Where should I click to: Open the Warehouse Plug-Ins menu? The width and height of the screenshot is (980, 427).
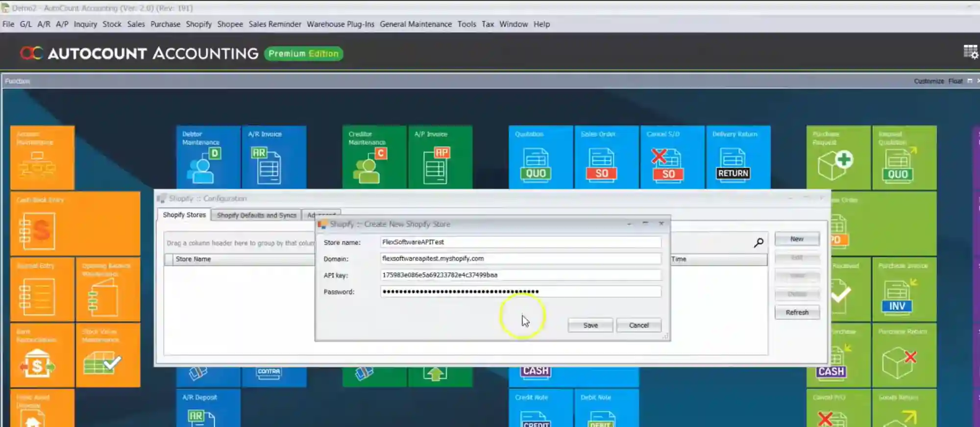[341, 24]
